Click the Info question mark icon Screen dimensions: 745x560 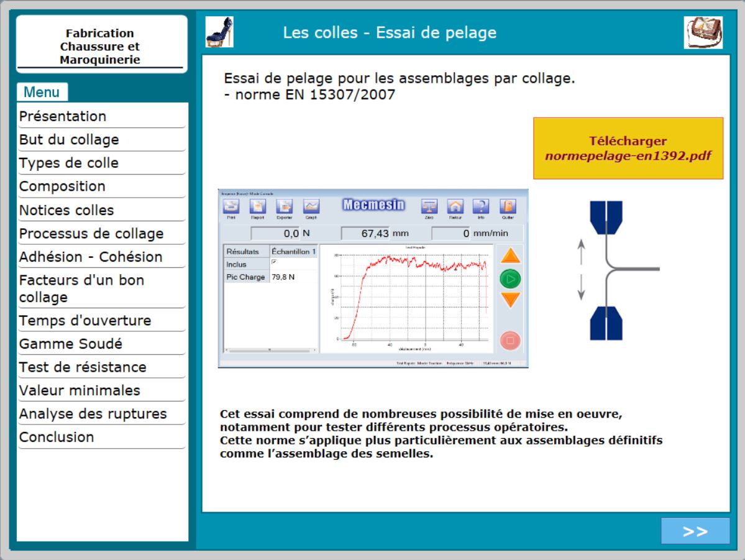pos(482,207)
